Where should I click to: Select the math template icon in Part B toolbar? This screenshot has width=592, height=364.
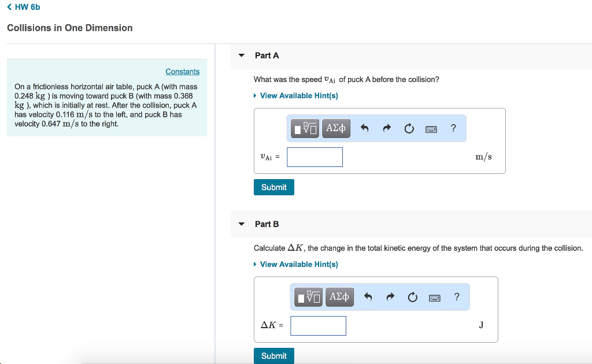click(307, 297)
